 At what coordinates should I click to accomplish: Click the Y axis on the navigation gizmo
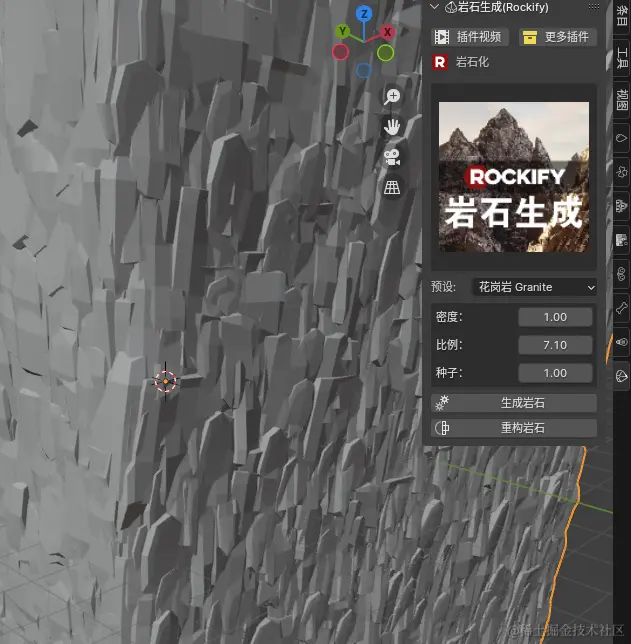pos(343,31)
